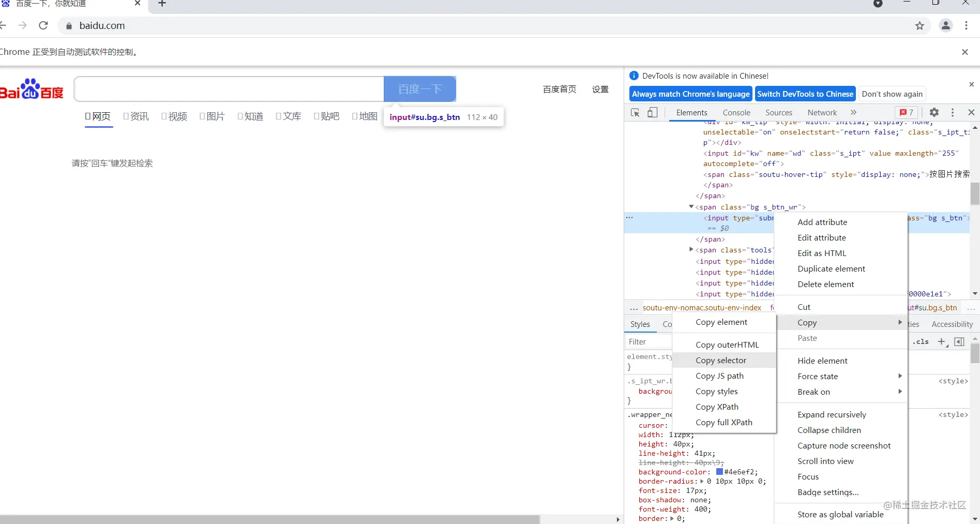Click Don't show again

[892, 94]
